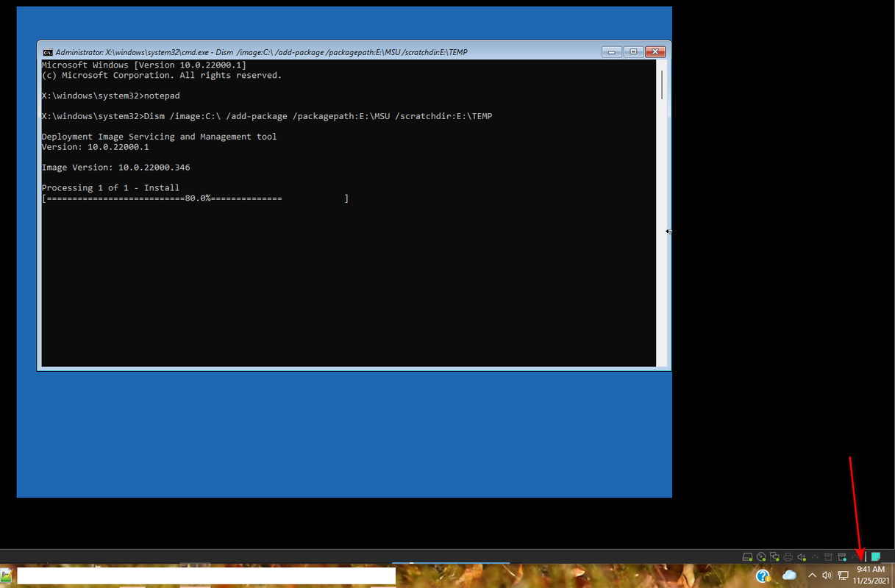Click the network adapter icon in VM status bar
This screenshot has height=588, width=895.
coord(774,557)
